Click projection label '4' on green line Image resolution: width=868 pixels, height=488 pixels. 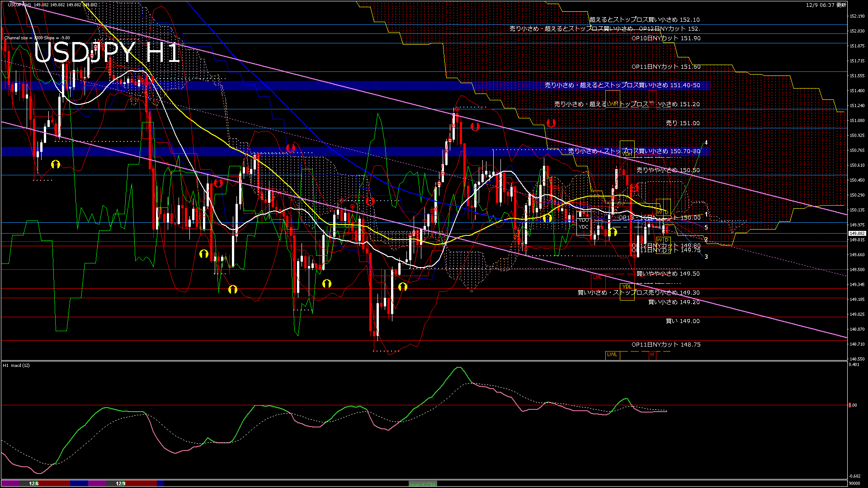tap(706, 143)
